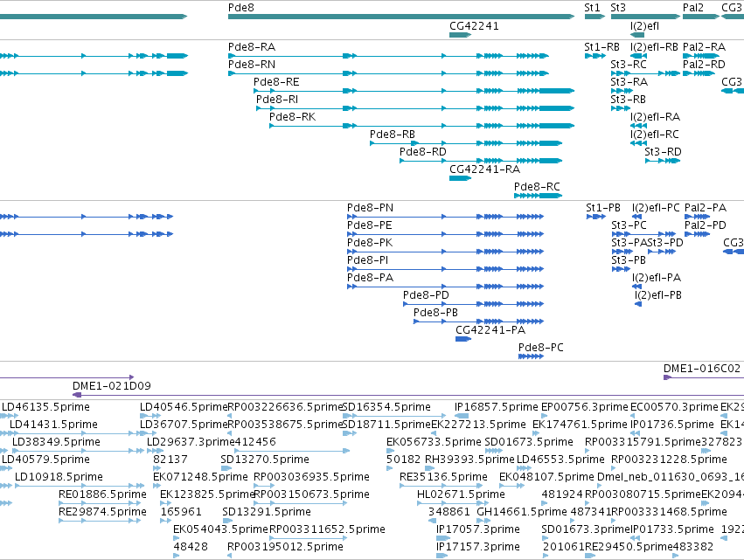Select protein label Pde8-PN

click(370, 208)
